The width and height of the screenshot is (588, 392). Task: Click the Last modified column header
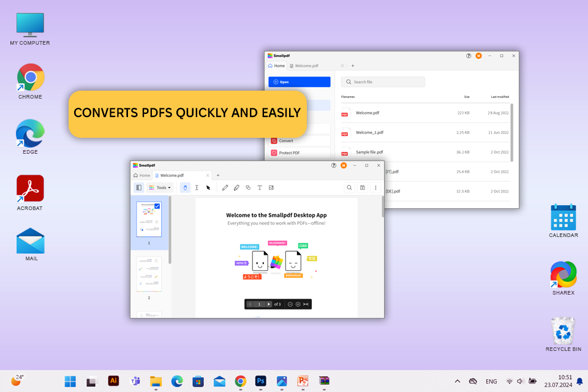[500, 97]
